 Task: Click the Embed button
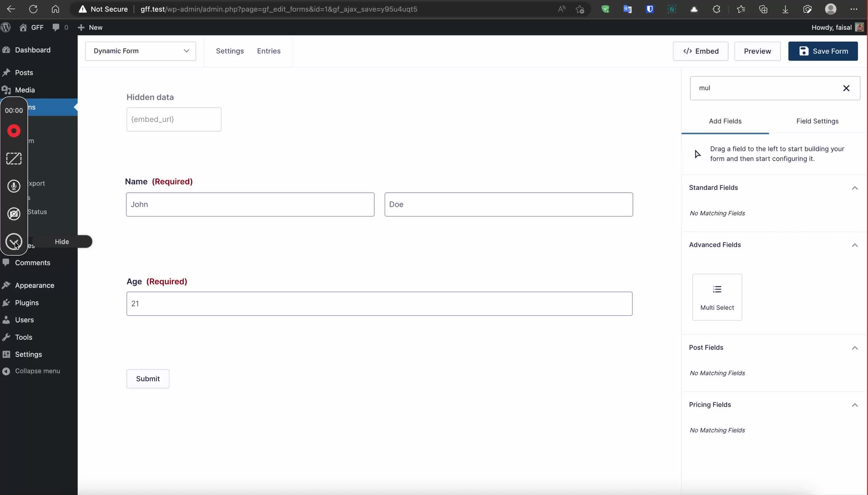tap(700, 51)
